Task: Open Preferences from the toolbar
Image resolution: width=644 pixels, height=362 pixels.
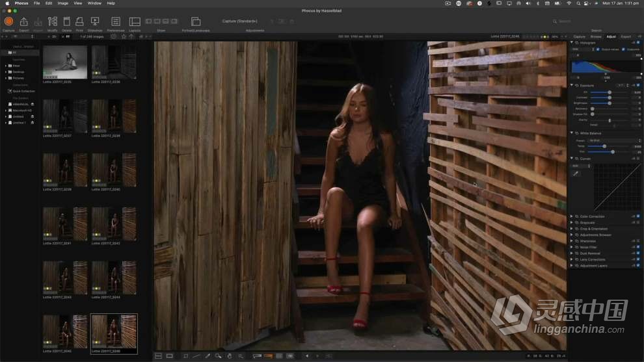Action: [x=116, y=21]
